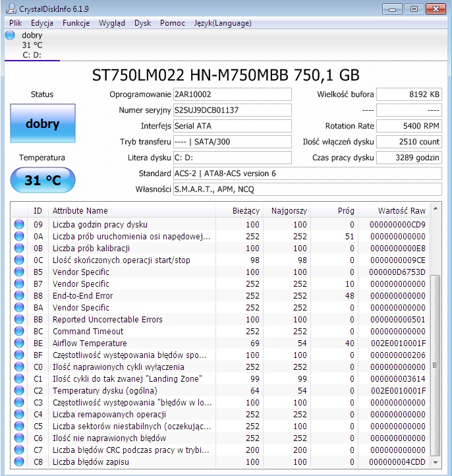Click the status orb for attribute B7
This screenshot has height=476, width=452.
tap(19, 283)
